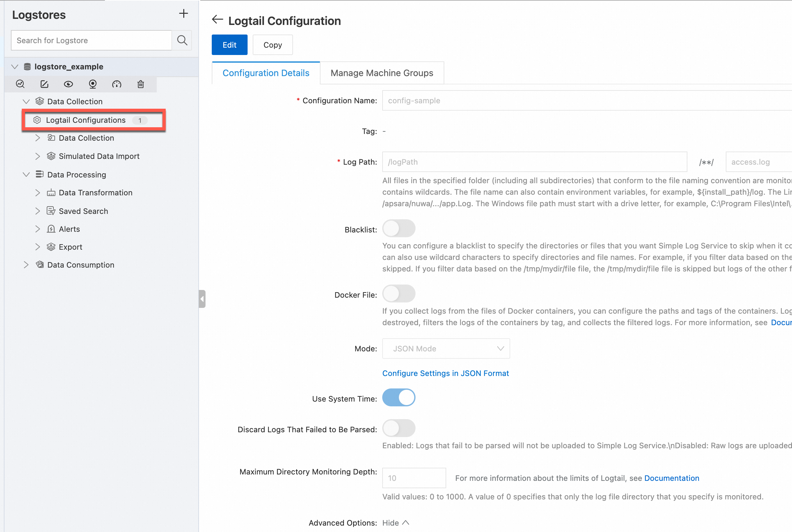The height and width of the screenshot is (532, 792).
Task: Expand the Data Consumption chevron
Action: click(x=26, y=265)
